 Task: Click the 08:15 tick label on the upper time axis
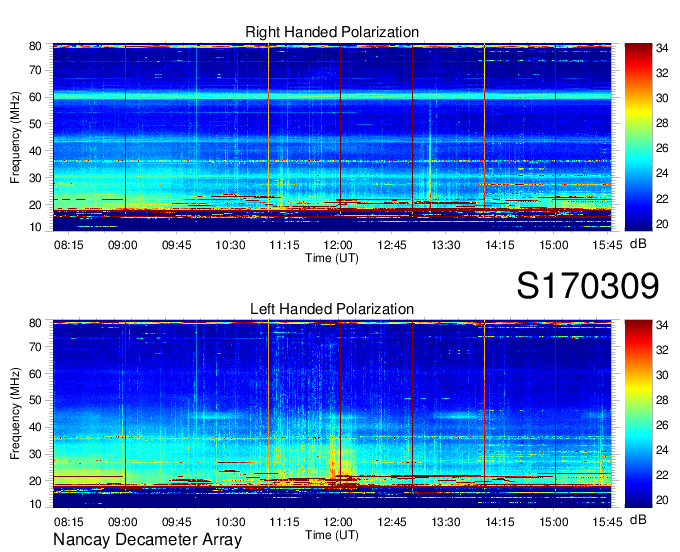(x=69, y=245)
